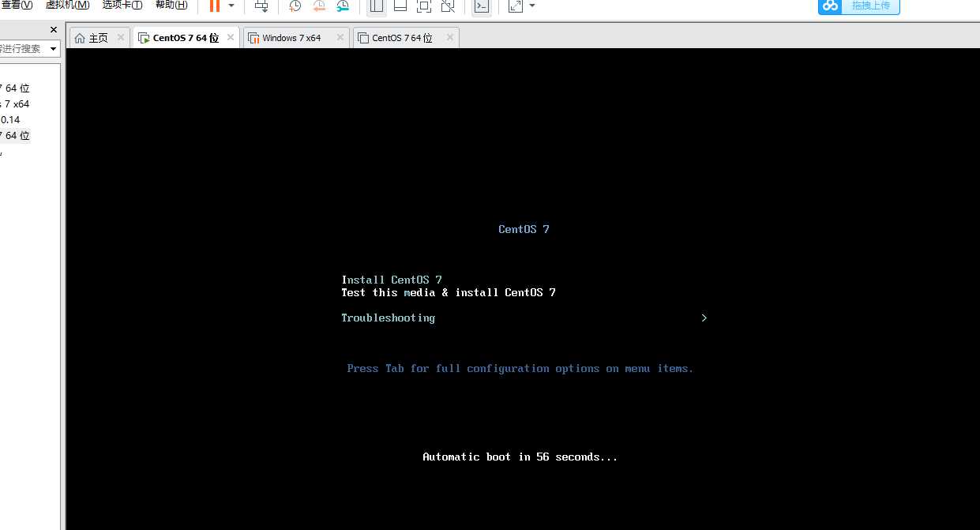This screenshot has width=980, height=530.
Task: Toggle the thumbnail bar view
Action: pyautogui.click(x=400, y=6)
